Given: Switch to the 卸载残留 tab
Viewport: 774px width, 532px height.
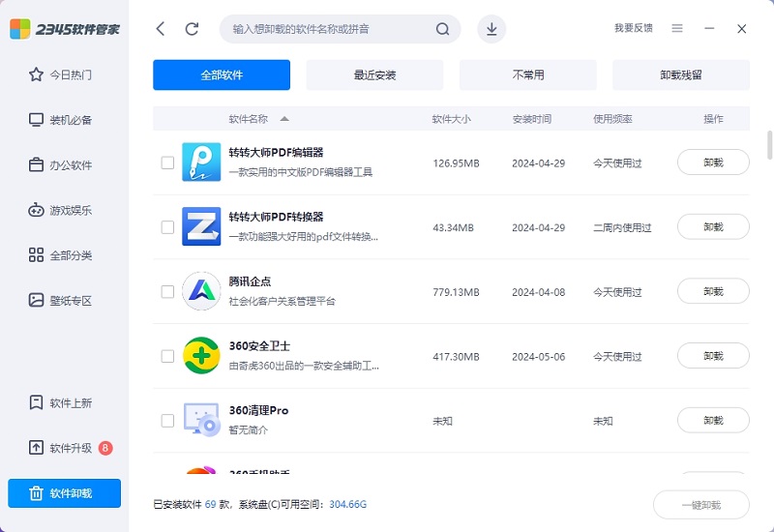Looking at the screenshot, I should coord(681,75).
